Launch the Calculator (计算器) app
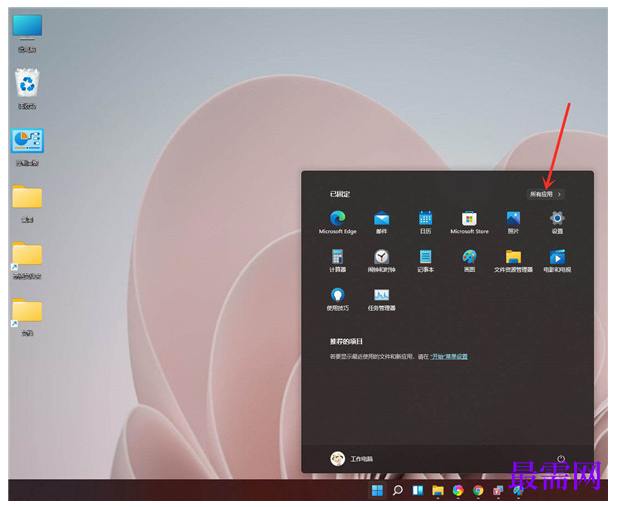The image size is (620, 507). (337, 261)
